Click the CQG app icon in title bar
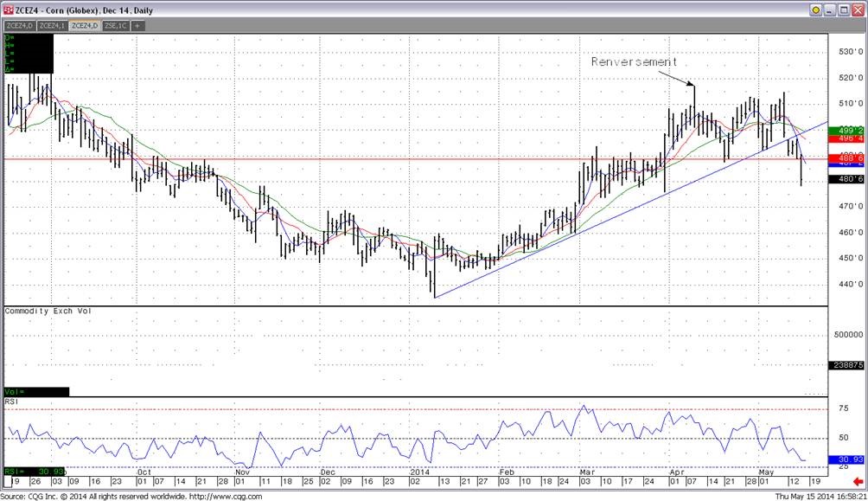 [x=9, y=10]
